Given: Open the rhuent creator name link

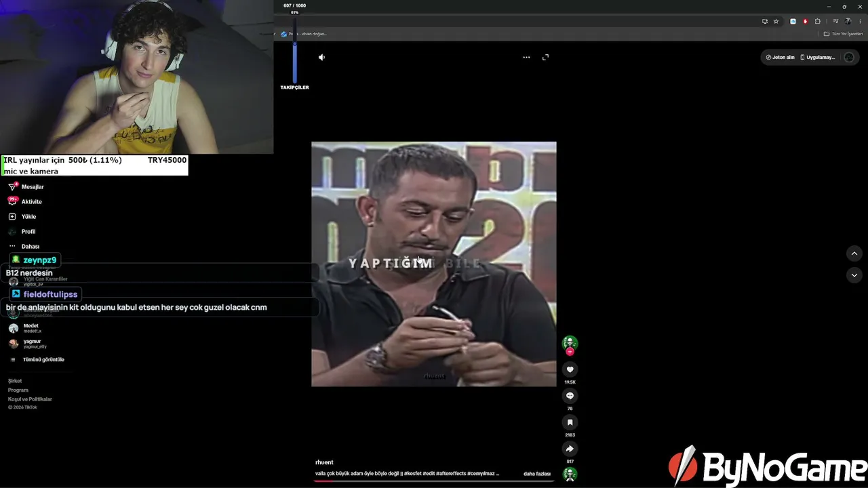Looking at the screenshot, I should pyautogui.click(x=324, y=462).
